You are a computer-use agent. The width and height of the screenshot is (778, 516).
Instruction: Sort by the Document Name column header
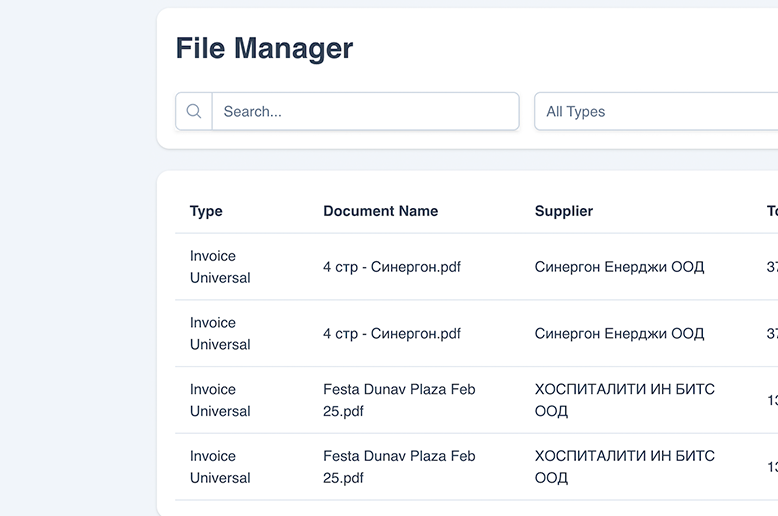click(x=380, y=211)
